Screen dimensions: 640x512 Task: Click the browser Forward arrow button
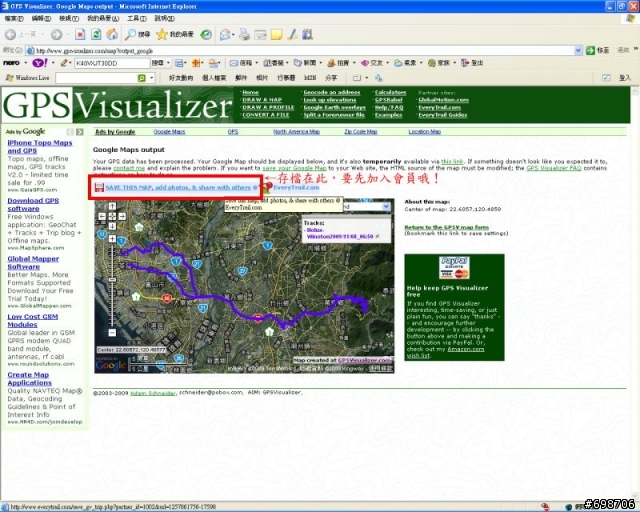pos(57,35)
